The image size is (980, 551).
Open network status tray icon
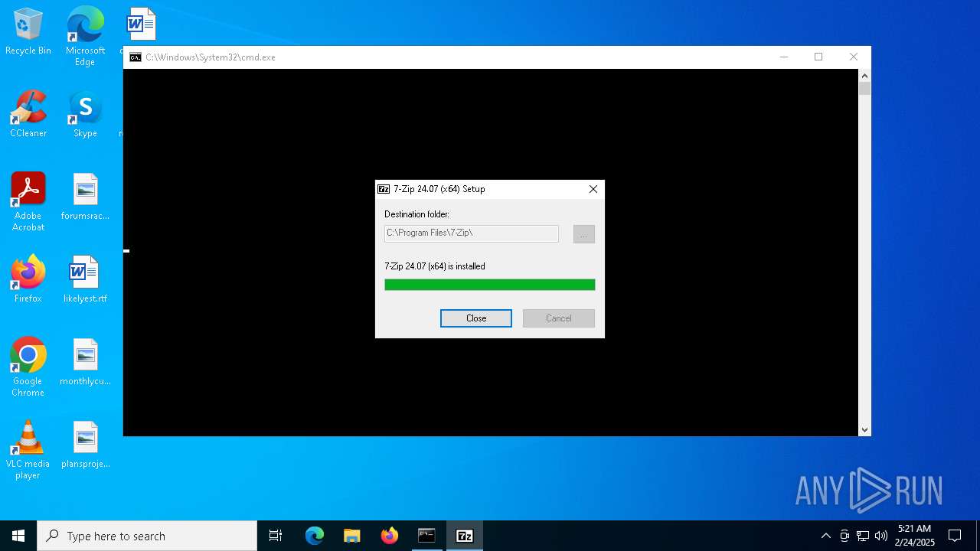coord(863,536)
